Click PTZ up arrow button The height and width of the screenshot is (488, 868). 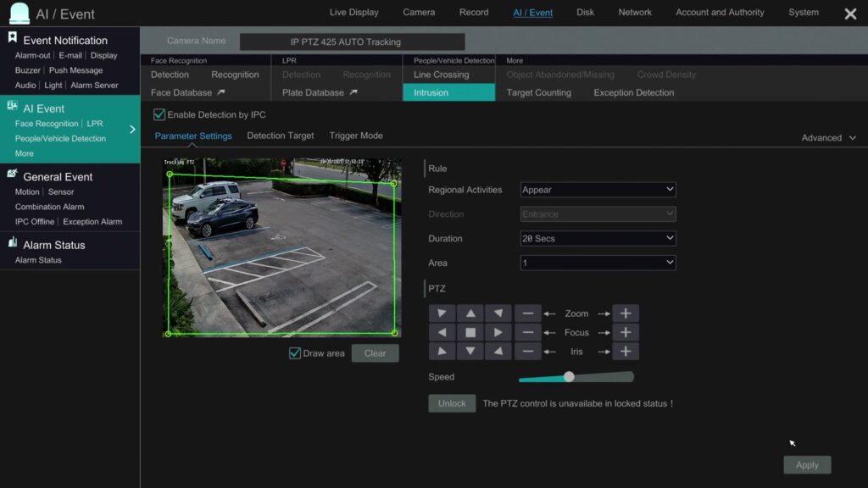coord(470,313)
